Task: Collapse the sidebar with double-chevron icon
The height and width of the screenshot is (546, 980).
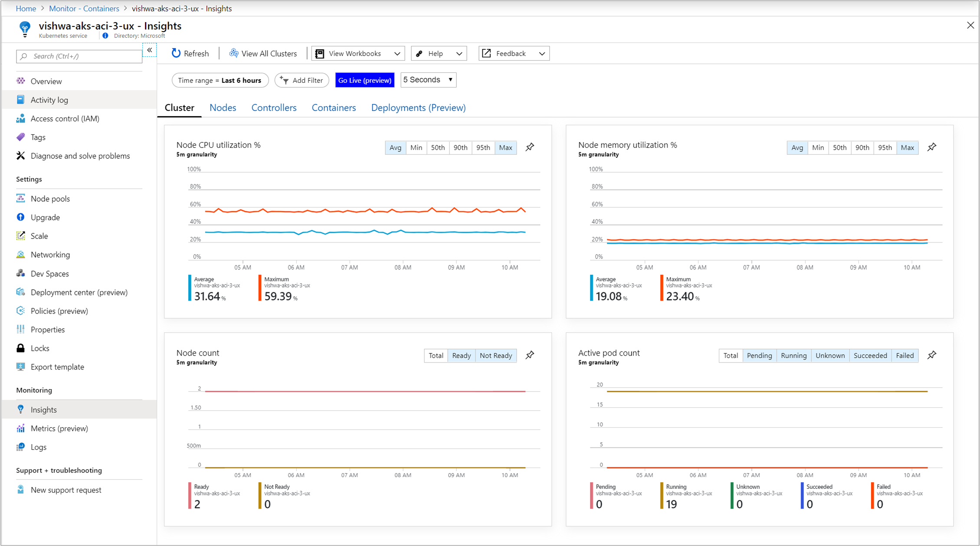Action: [149, 50]
